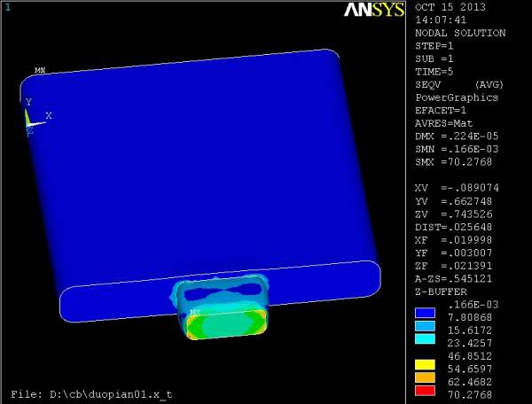Click the window number 1 label

(x=8, y=7)
